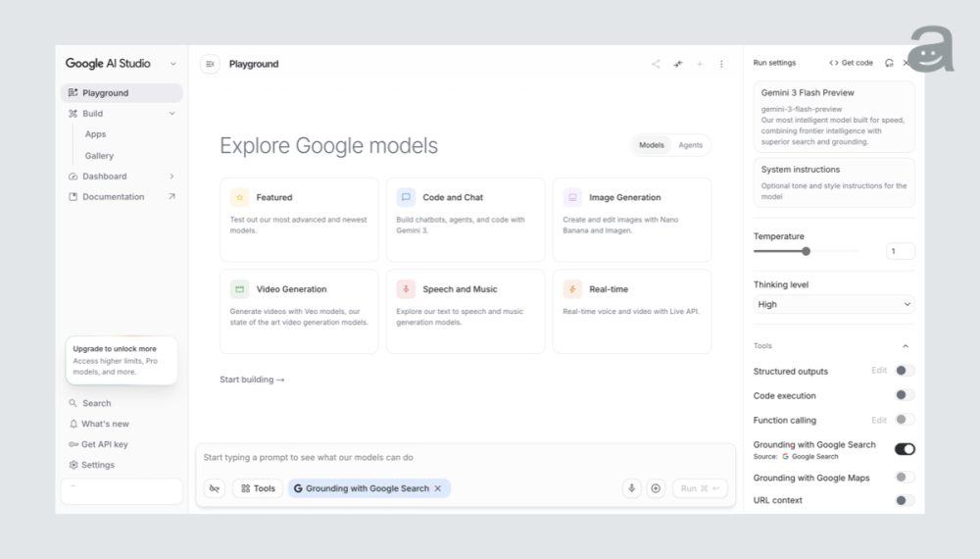The height and width of the screenshot is (559, 980).
Task: Open Documentation external link arrow
Action: [171, 196]
